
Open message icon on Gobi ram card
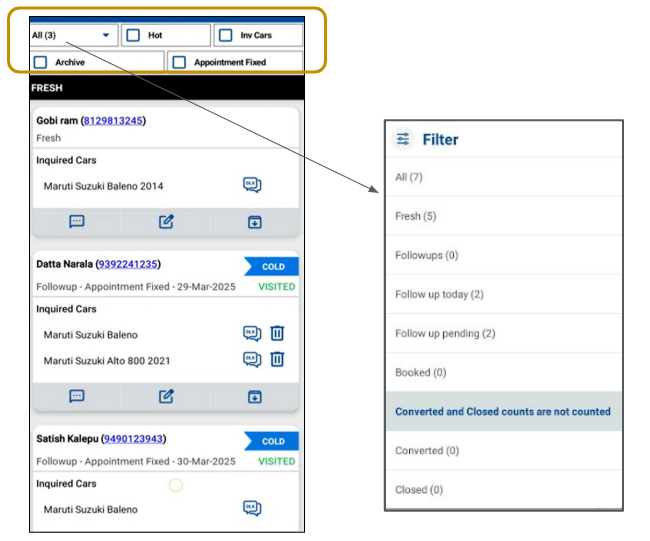point(77,222)
